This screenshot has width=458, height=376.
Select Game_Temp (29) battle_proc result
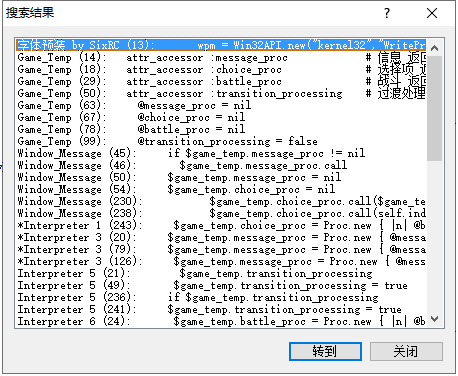[221, 81]
